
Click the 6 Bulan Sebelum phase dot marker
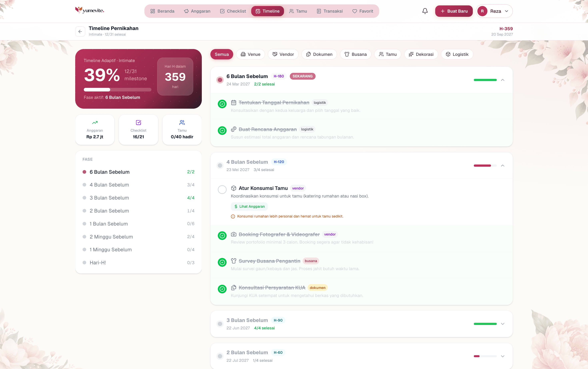[x=220, y=80]
